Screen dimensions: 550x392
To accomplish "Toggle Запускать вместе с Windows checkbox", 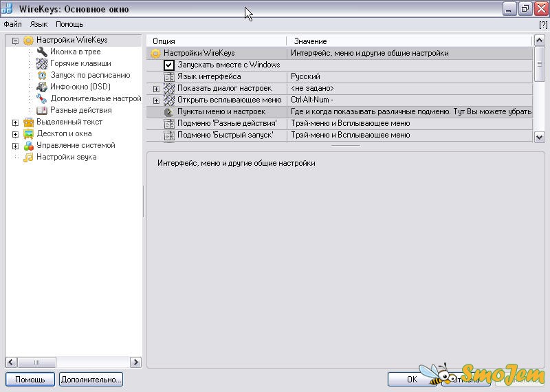I will pos(168,65).
